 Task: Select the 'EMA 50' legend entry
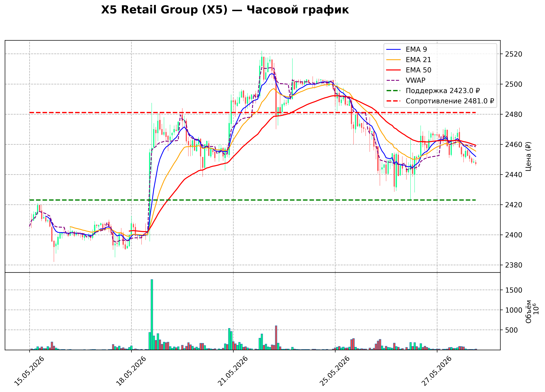point(409,70)
